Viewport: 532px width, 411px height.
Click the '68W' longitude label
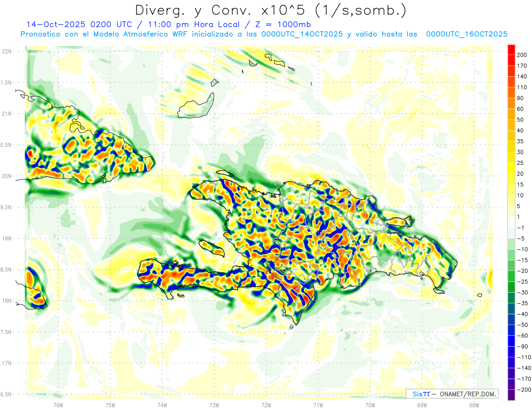(x=473, y=405)
